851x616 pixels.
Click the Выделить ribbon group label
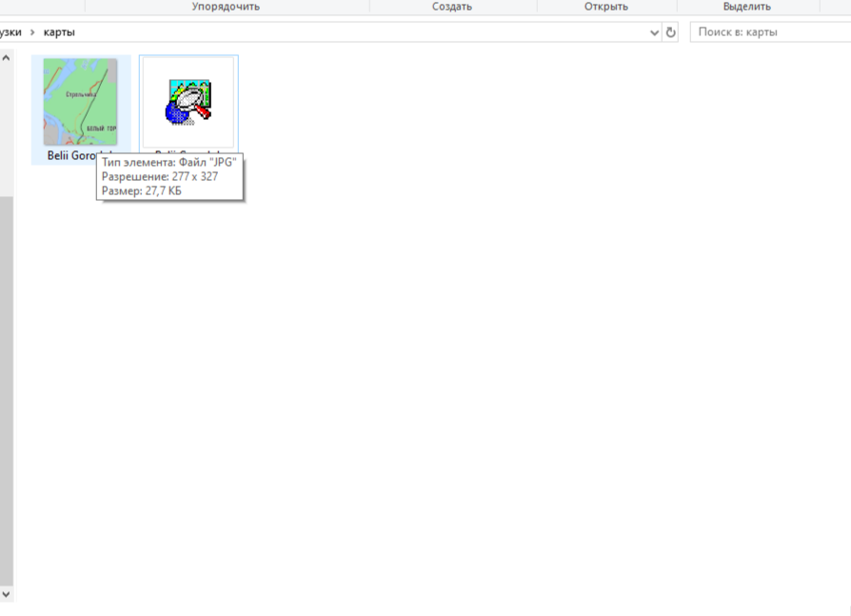tap(746, 7)
